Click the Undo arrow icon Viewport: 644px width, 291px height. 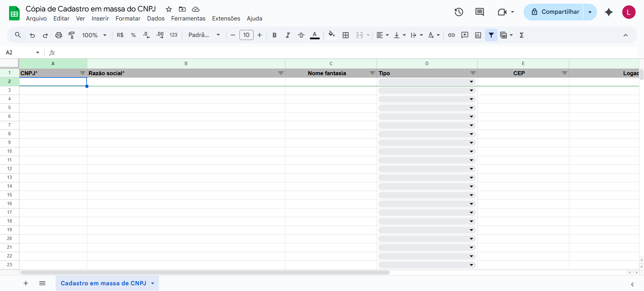point(32,35)
